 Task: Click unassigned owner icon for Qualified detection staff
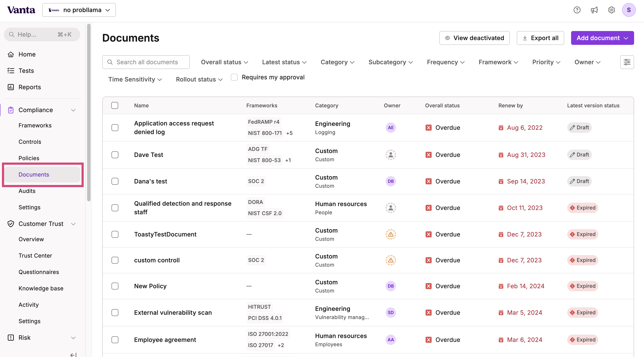[x=391, y=208]
